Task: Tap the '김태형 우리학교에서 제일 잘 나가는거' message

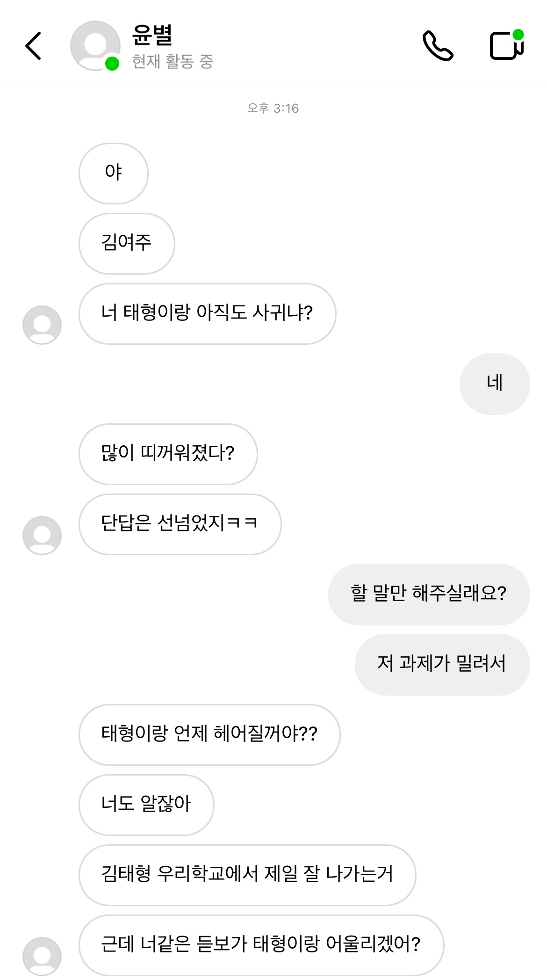Action: [x=247, y=875]
